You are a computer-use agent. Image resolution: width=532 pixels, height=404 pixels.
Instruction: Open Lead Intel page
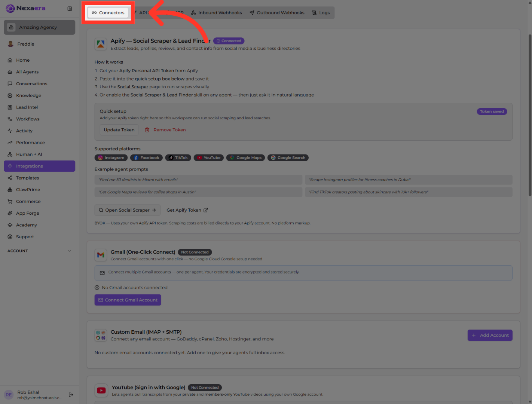39,107
